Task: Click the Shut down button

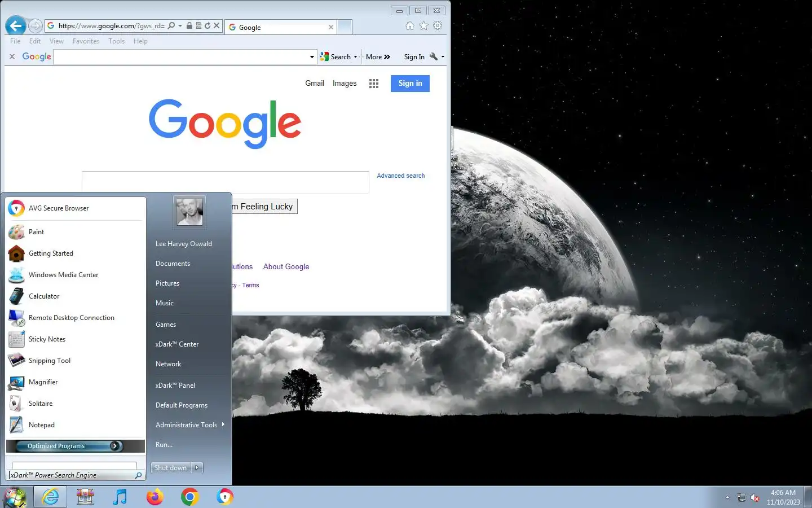Action: coord(171,468)
